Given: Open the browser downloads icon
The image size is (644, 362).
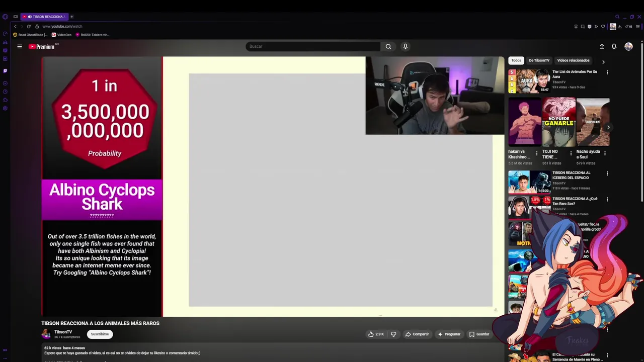Looking at the screenshot, I should [620, 27].
